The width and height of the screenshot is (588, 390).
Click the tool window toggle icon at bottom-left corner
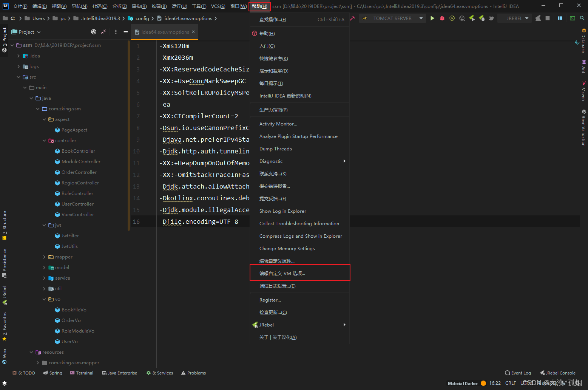click(5, 383)
